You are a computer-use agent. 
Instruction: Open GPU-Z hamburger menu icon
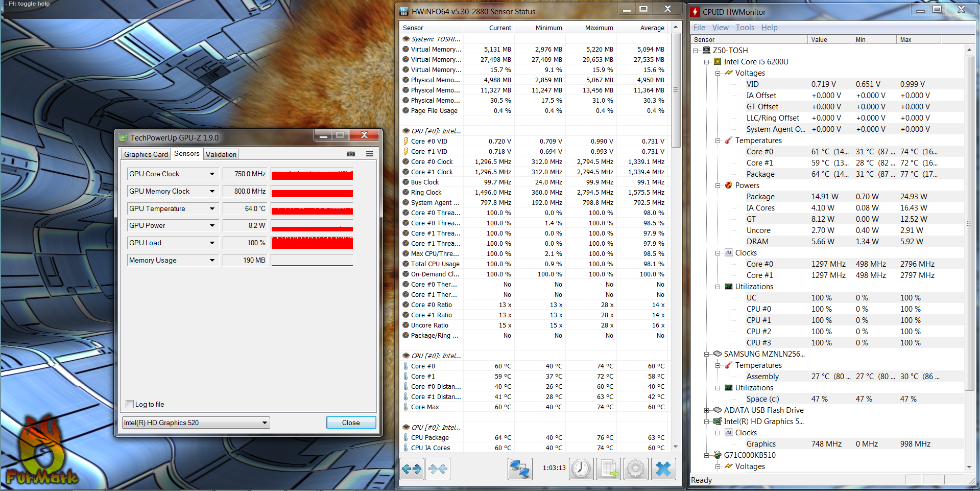pos(369,154)
